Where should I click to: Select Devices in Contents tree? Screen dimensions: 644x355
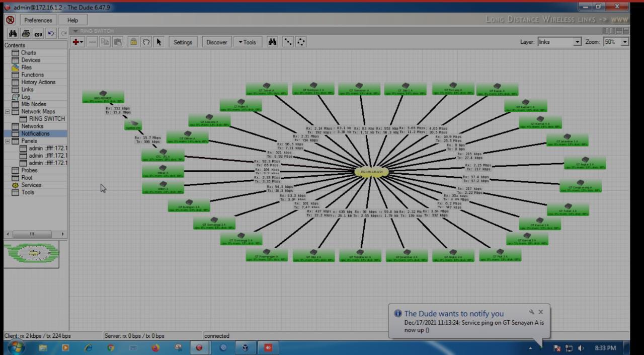31,60
